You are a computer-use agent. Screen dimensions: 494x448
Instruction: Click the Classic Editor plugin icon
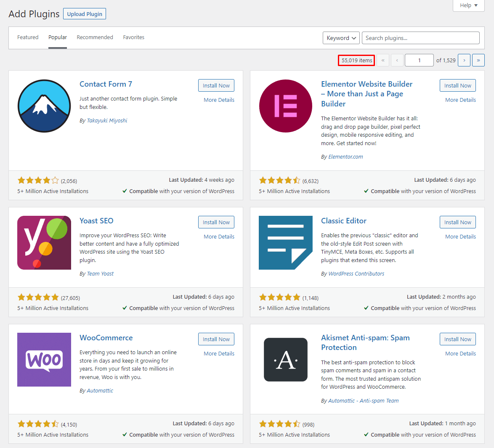285,243
